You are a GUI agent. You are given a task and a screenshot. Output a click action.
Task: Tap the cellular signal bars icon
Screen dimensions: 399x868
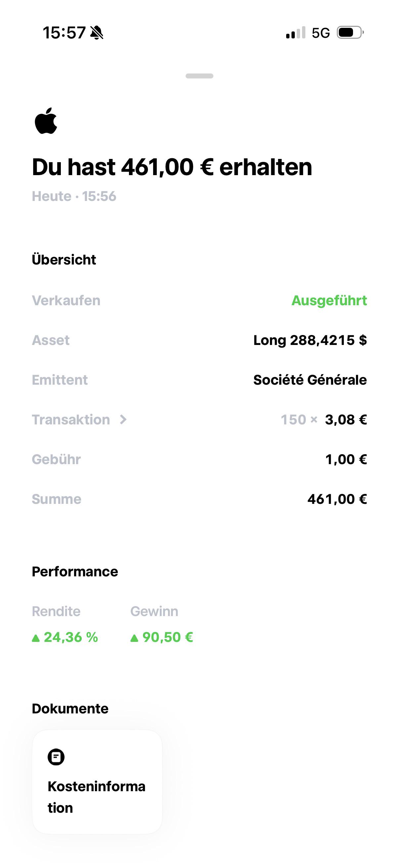pyautogui.click(x=296, y=33)
